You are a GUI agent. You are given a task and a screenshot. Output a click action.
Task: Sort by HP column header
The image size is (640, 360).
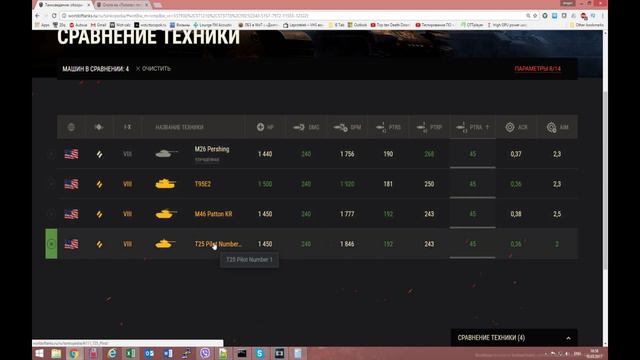click(265, 127)
